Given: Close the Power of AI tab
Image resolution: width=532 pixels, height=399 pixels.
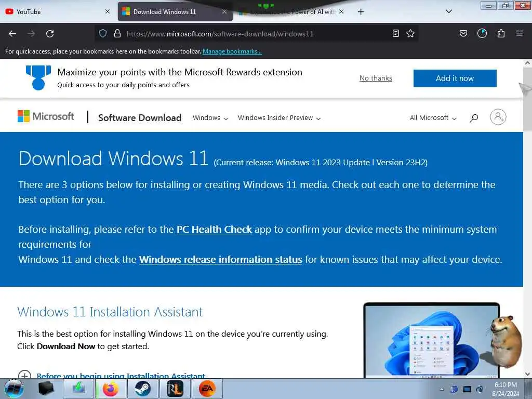Looking at the screenshot, I should pos(341,11).
